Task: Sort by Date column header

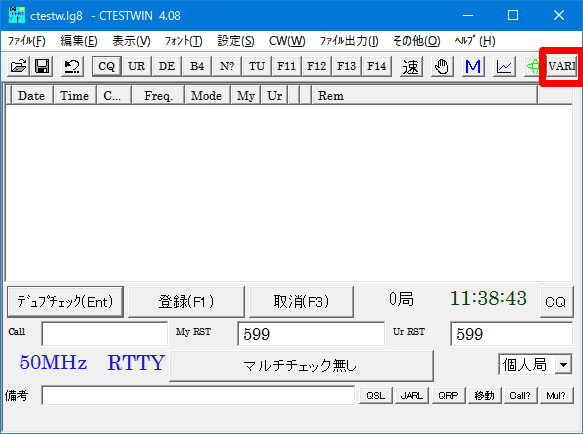Action: [32, 96]
